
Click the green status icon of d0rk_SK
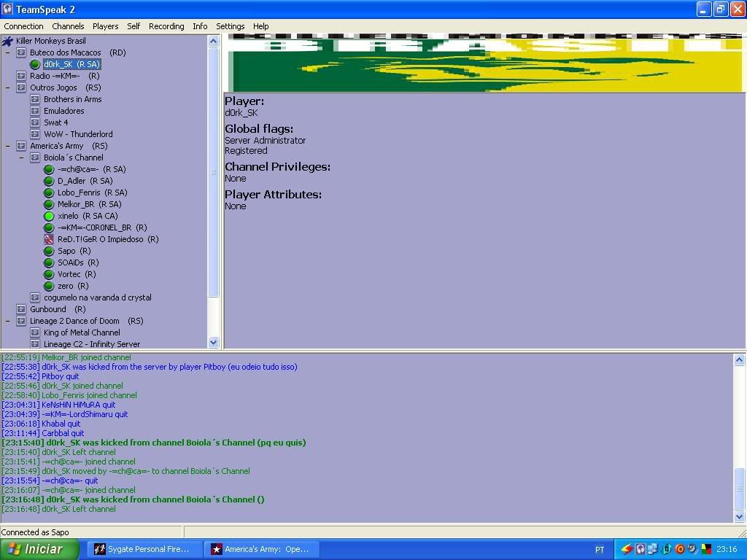35,64
